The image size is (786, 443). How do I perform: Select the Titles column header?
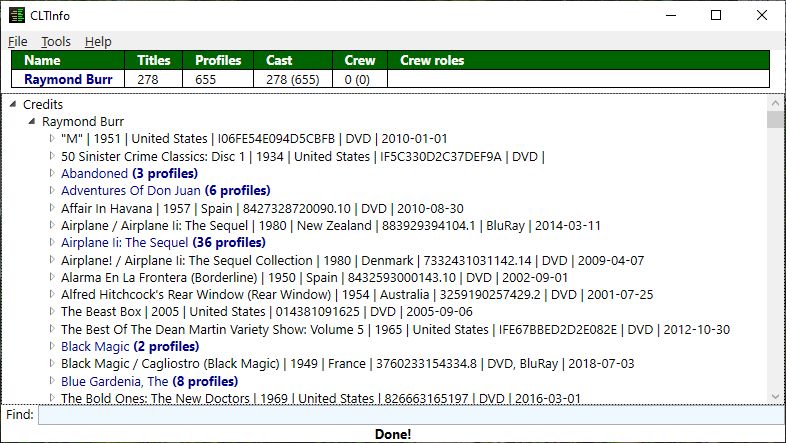click(153, 60)
